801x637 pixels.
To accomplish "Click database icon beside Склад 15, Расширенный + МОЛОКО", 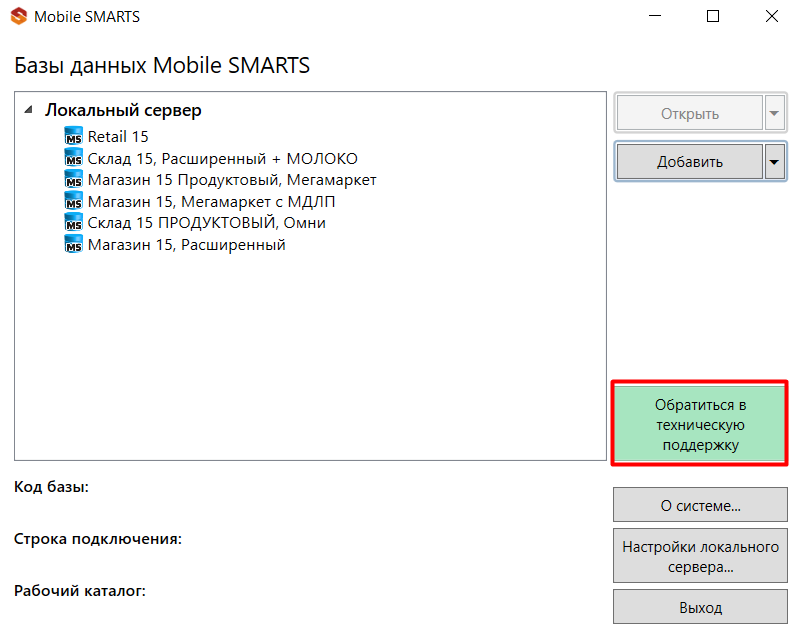I will click(74, 158).
